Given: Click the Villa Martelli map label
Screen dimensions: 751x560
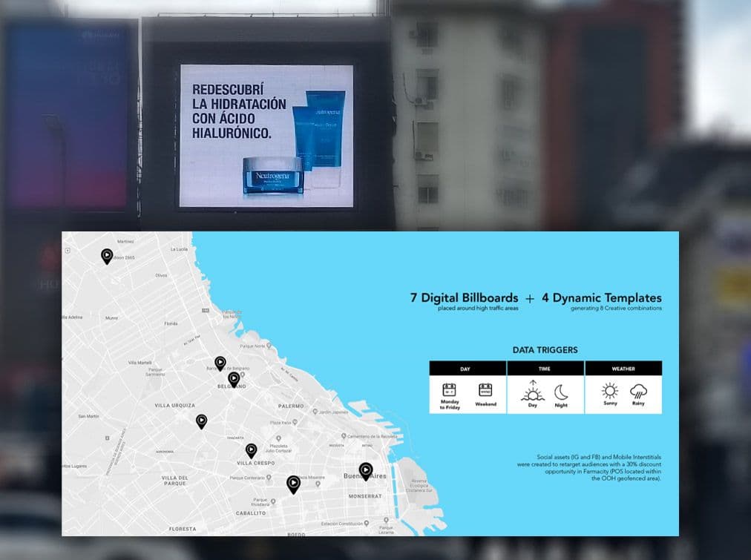Looking at the screenshot, I should pos(140,362).
